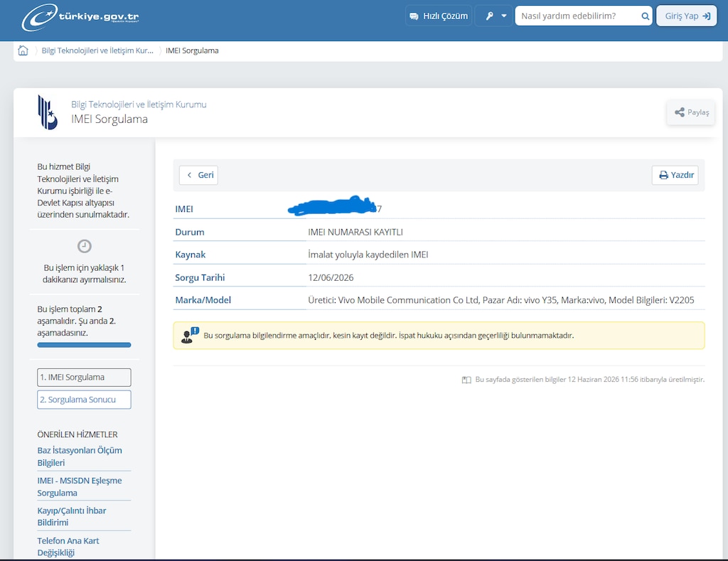Click the türkiye.gov.tr logo
Image resolution: width=728 pixels, height=561 pixels.
point(80,17)
